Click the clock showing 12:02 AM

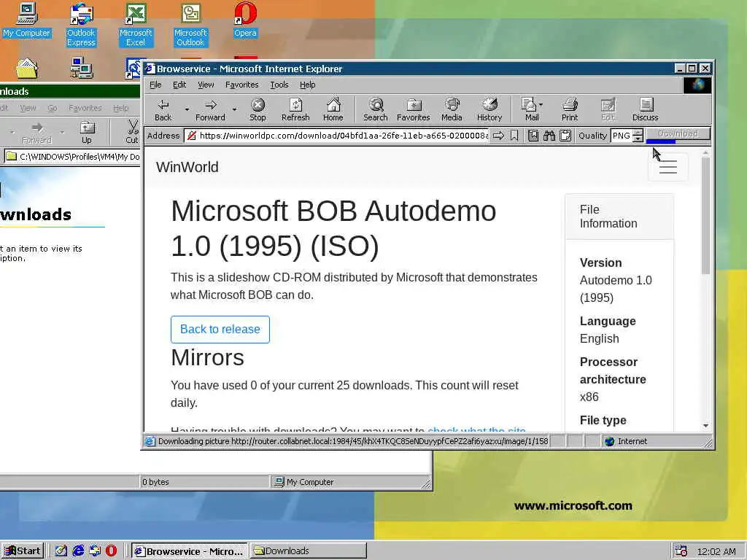click(x=716, y=551)
